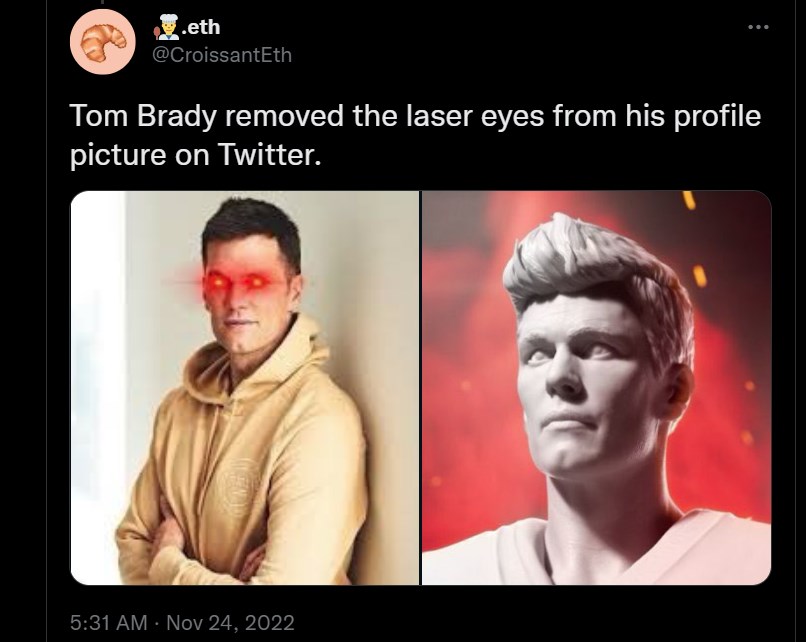Open the croissant profile avatar
Viewport: 806px width, 642px height.
[102, 42]
